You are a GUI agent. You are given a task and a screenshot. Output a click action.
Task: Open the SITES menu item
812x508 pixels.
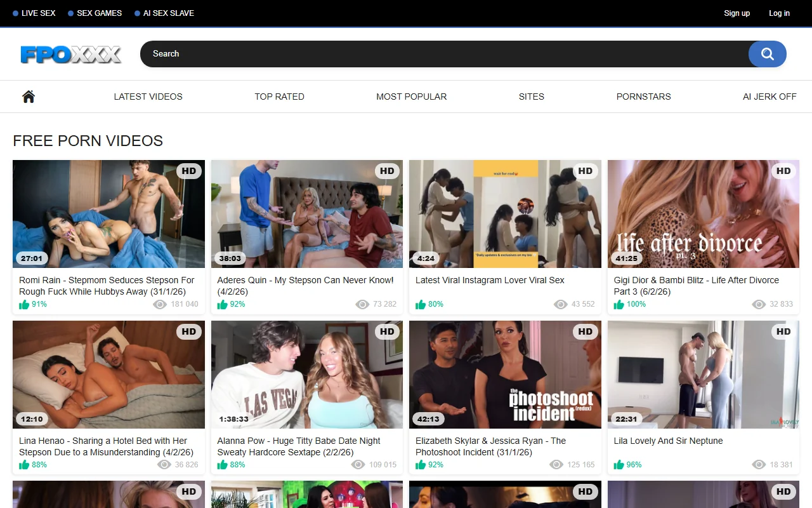[x=531, y=96]
